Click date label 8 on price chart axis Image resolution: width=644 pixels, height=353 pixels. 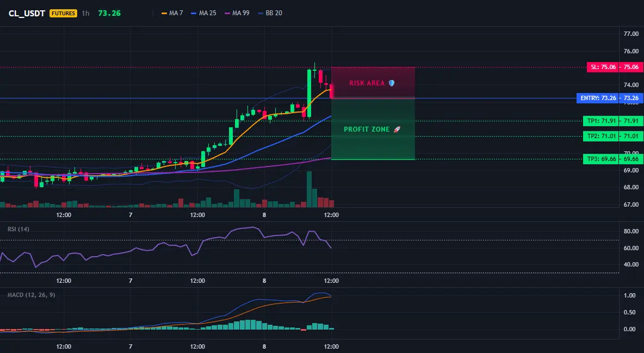[x=264, y=215]
